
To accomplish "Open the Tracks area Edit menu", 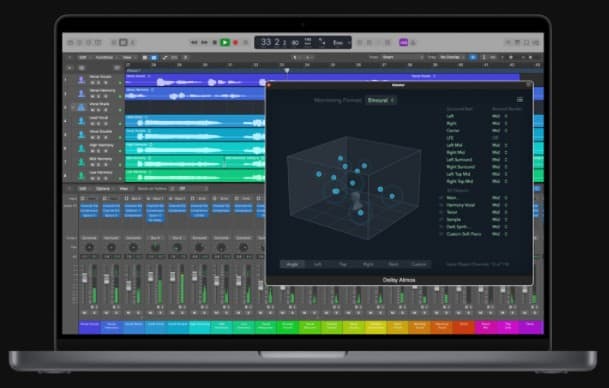I will (82, 57).
